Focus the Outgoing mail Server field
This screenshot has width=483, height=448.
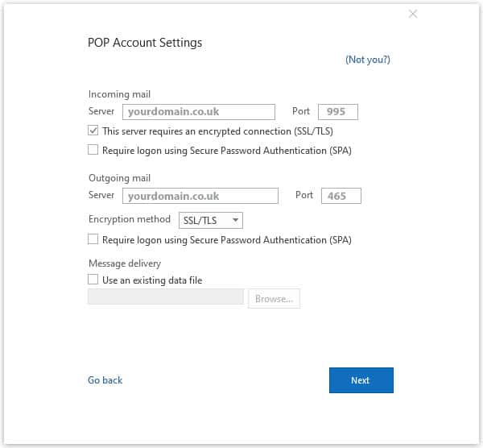tap(200, 196)
